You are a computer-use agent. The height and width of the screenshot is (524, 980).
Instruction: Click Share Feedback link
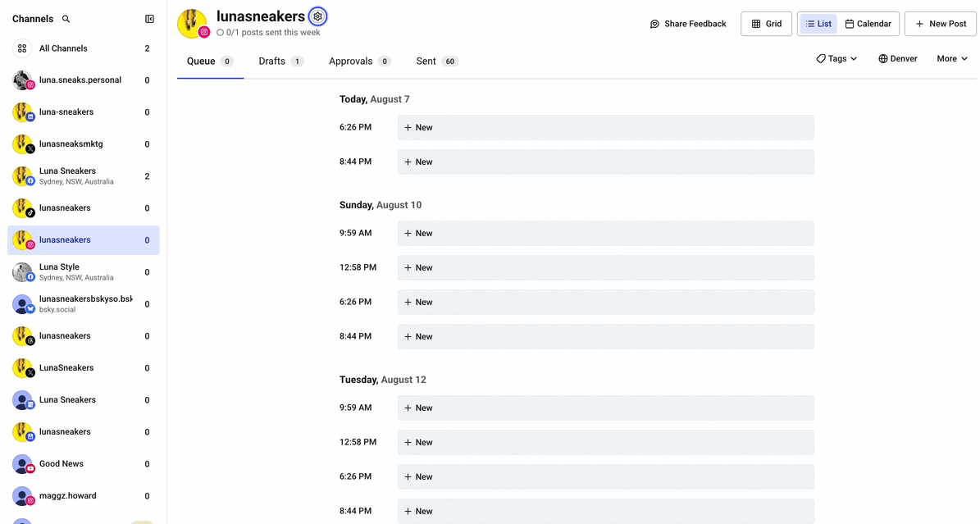(x=688, y=24)
